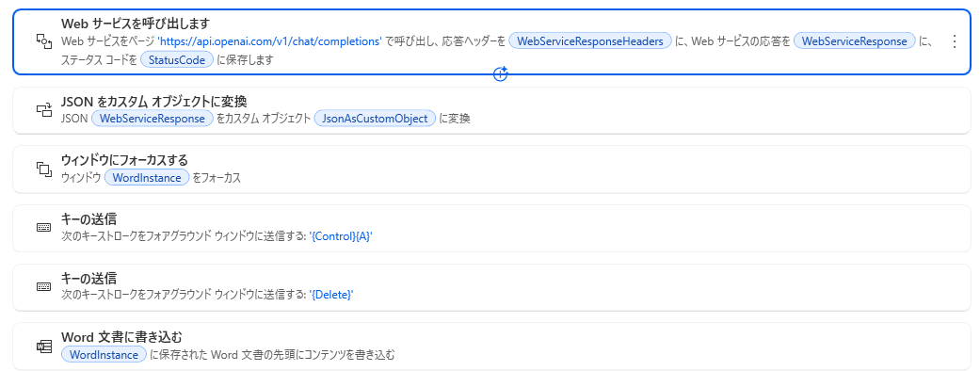Select WordInstance chip in Word write action
The height and width of the screenshot is (371, 980).
click(x=104, y=355)
